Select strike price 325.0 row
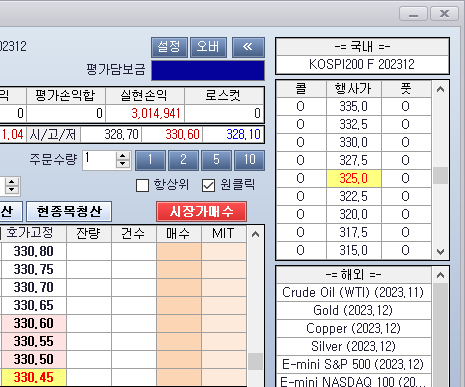This screenshot has width=465, height=387. [354, 179]
